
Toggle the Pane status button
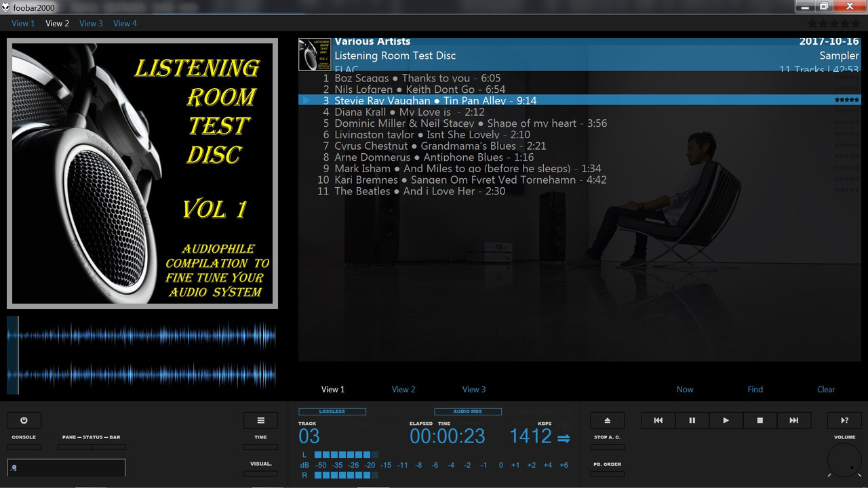tap(75, 447)
